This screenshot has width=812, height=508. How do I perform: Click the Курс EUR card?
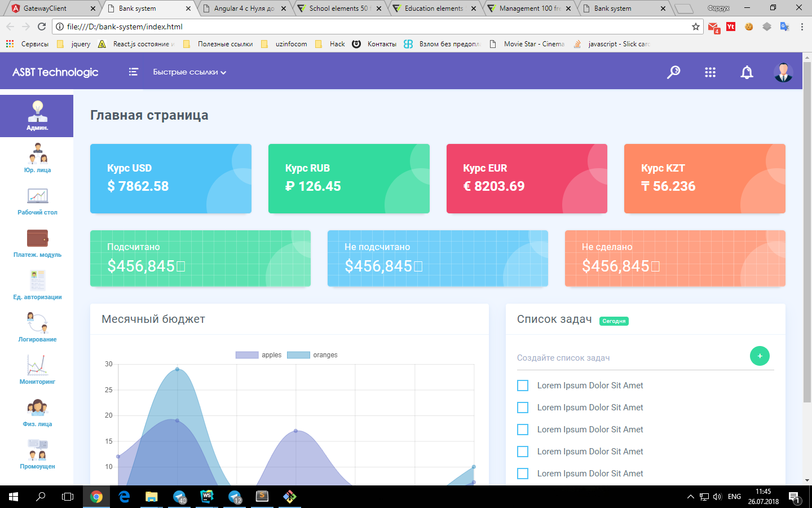[x=527, y=178]
